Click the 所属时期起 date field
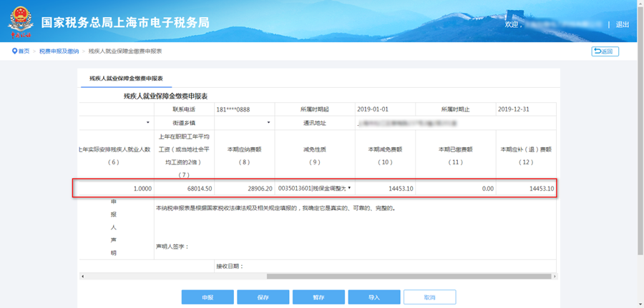 pos(385,109)
